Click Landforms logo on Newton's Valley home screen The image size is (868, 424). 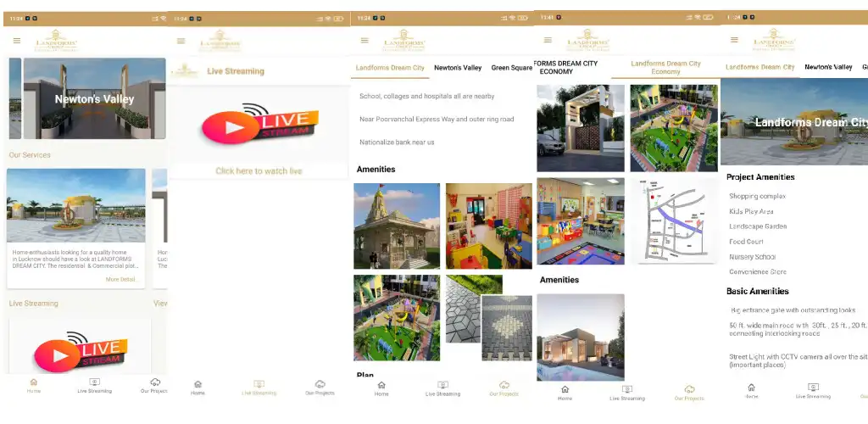pyautogui.click(x=57, y=41)
